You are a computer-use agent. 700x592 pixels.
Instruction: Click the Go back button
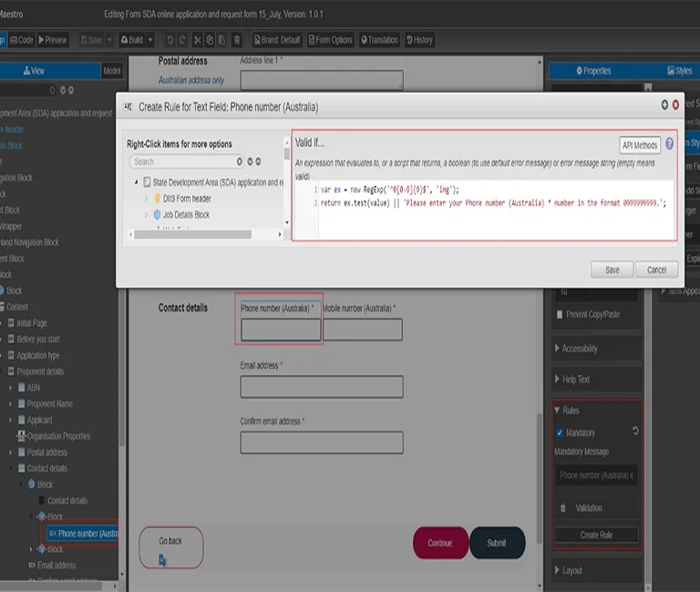click(x=171, y=547)
